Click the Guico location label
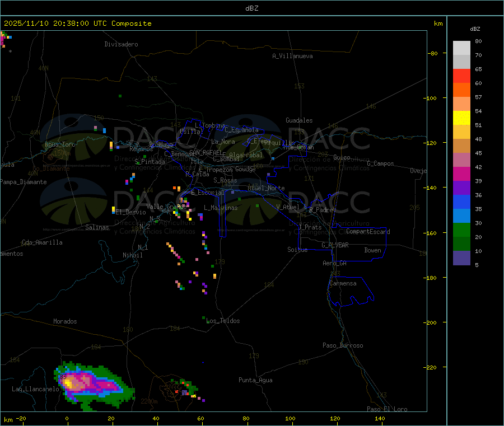The width and height of the screenshot is (504, 426). 342,157
